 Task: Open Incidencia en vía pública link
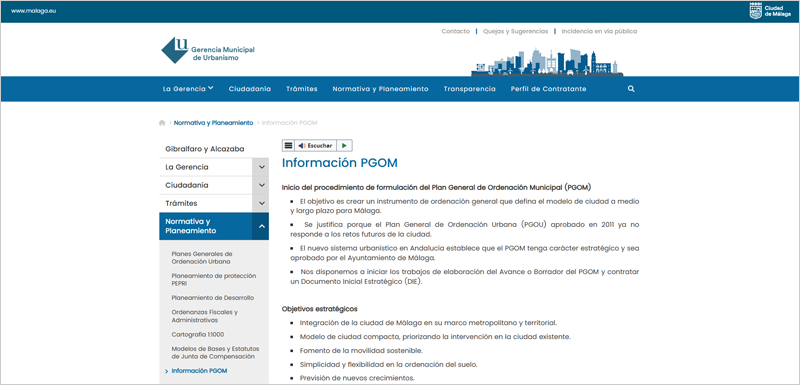[x=599, y=31]
